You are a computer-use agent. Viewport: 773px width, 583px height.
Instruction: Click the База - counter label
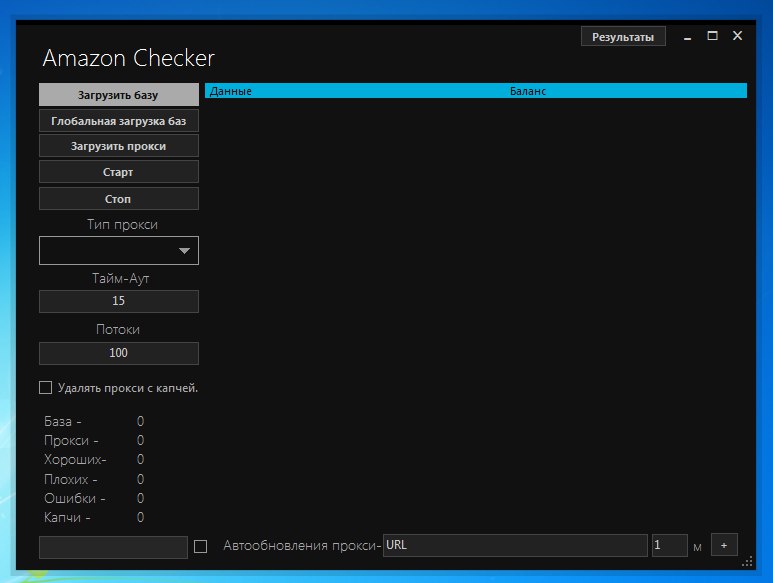pyautogui.click(x=63, y=421)
